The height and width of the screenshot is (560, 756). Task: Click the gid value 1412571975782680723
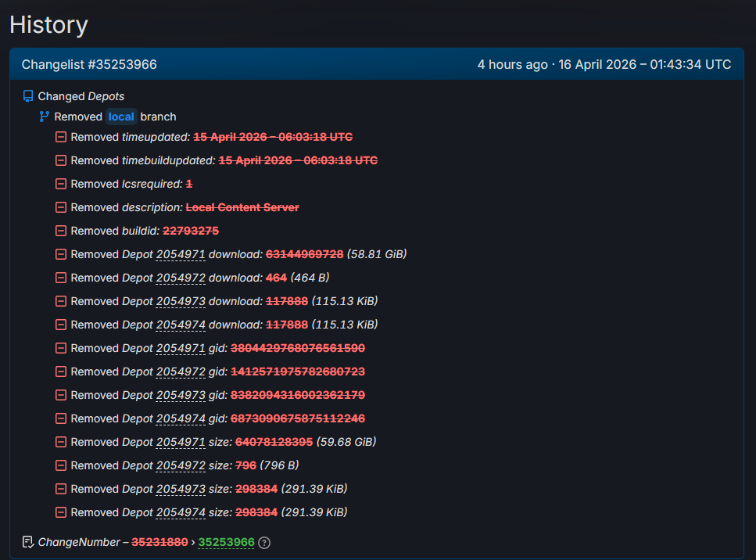click(298, 372)
